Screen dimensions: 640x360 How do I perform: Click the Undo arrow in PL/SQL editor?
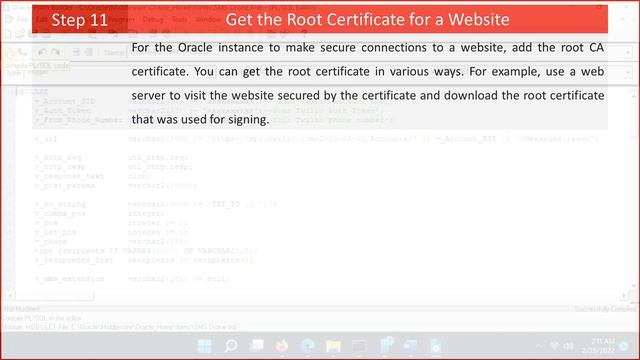pyautogui.click(x=42, y=52)
